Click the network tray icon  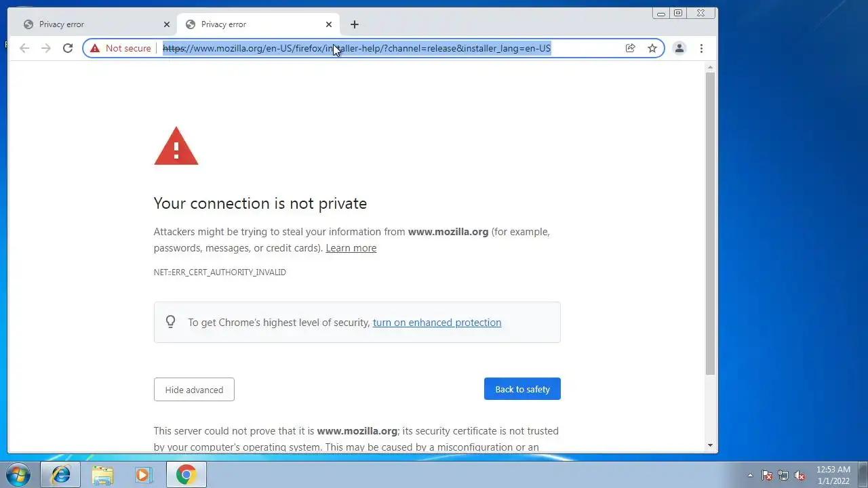783,475
